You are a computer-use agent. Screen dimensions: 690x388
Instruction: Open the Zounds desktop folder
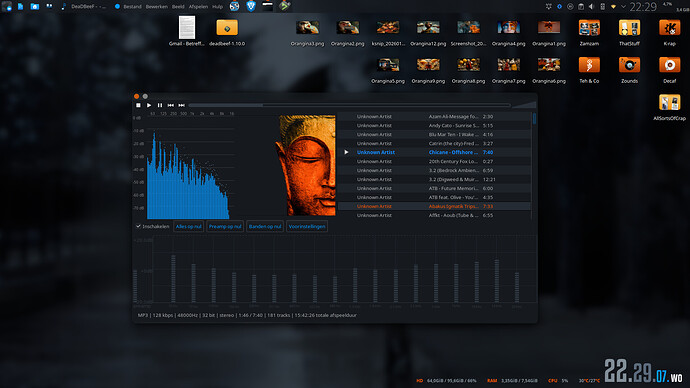[629, 70]
